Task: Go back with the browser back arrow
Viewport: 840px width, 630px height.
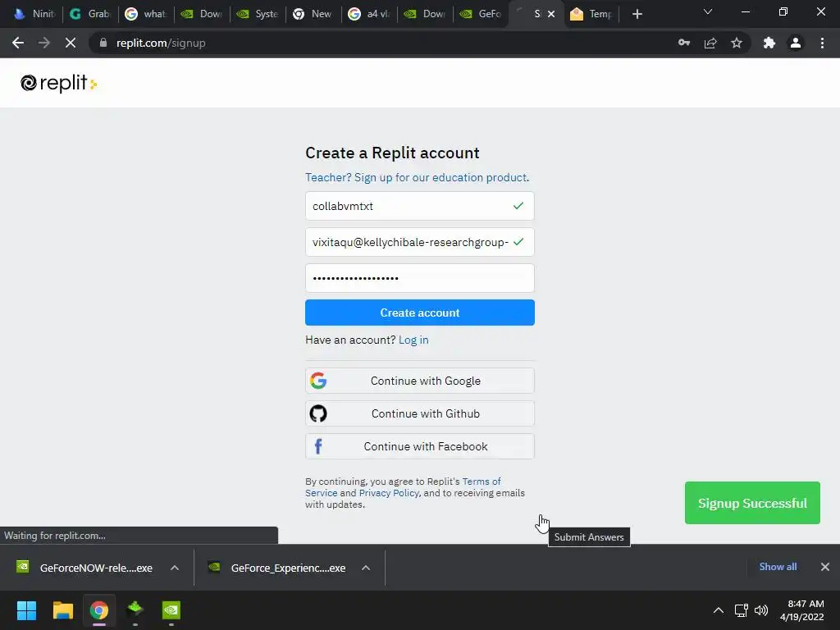Action: [18, 43]
